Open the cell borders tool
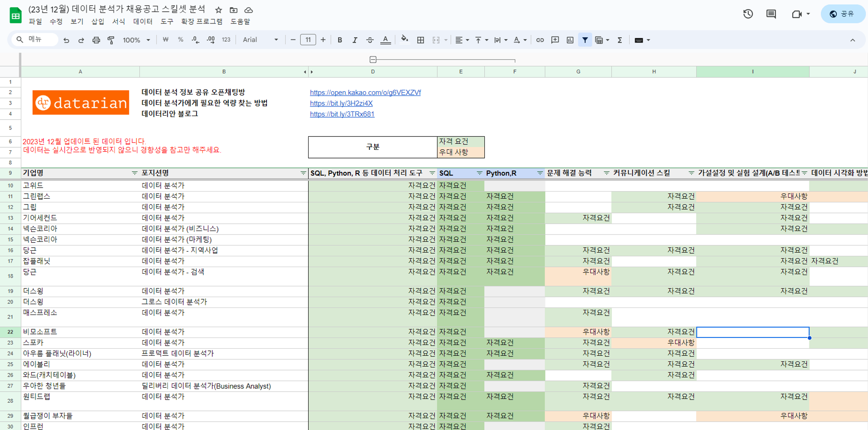Screen dimensions: 868x430 coord(421,40)
